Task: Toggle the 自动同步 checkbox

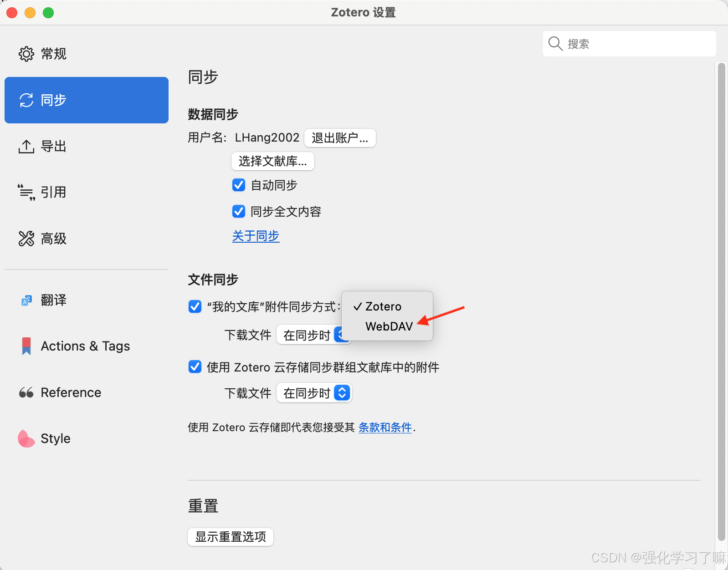Action: pyautogui.click(x=239, y=185)
